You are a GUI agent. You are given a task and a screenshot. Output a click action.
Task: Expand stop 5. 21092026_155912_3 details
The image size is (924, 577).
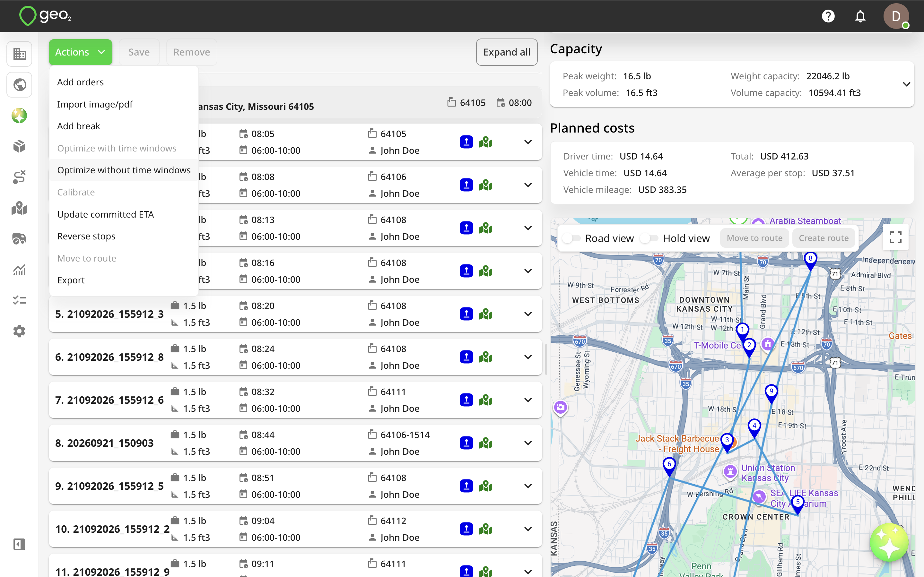[528, 314]
